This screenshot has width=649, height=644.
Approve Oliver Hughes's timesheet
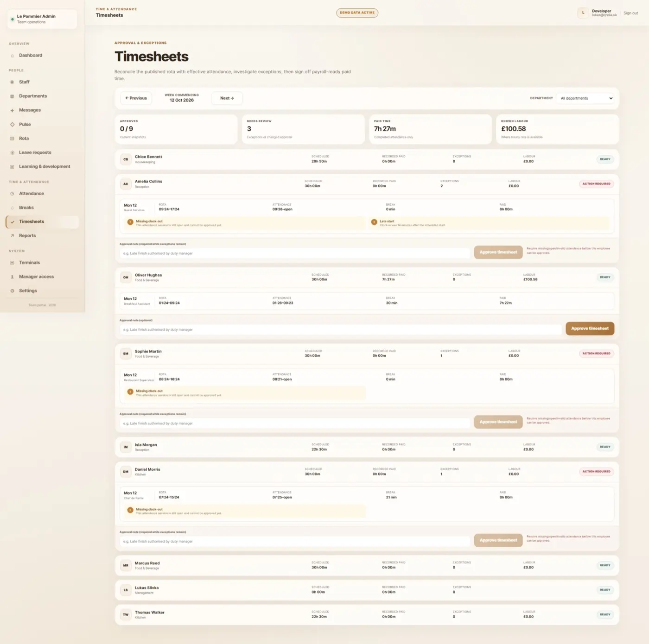[x=590, y=328]
